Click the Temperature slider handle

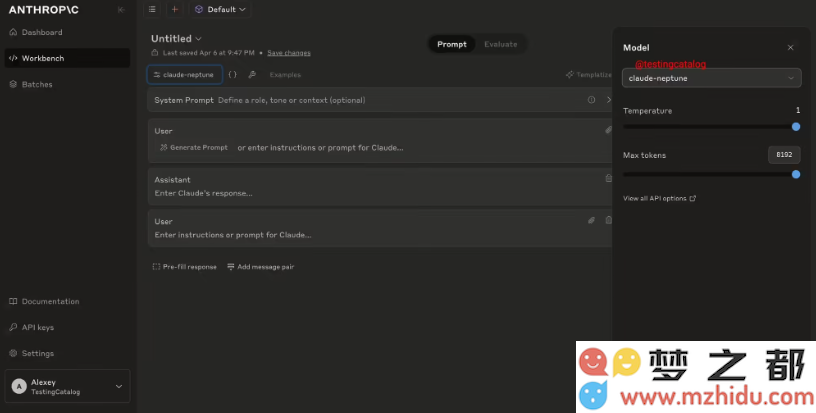click(796, 127)
